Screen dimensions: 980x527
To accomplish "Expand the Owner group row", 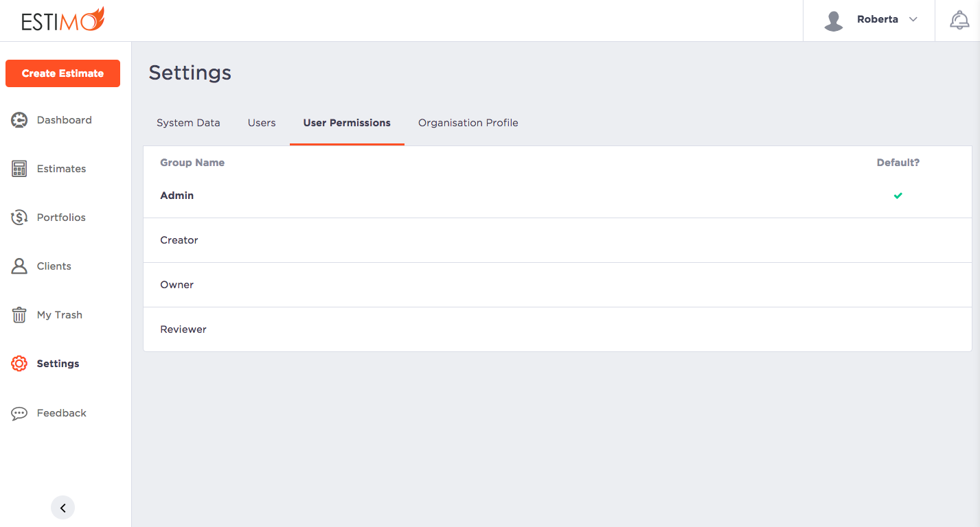I will coord(176,284).
